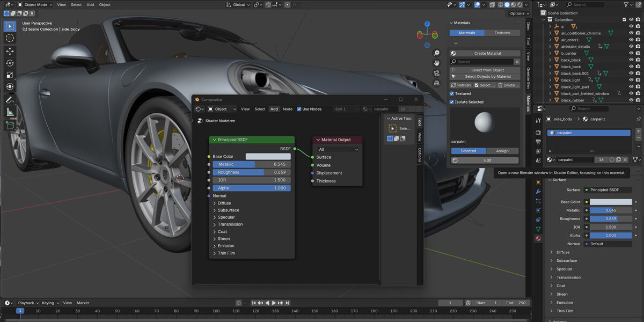Expand the Emission section in node

tap(215, 246)
